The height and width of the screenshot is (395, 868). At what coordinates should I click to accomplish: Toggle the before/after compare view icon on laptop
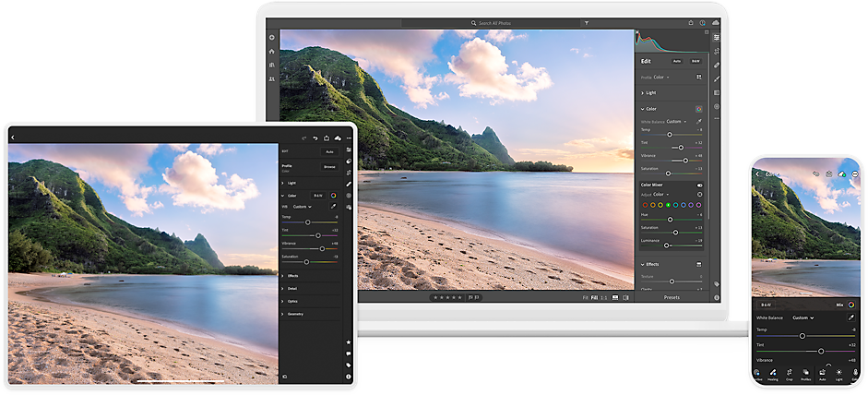[625, 297]
